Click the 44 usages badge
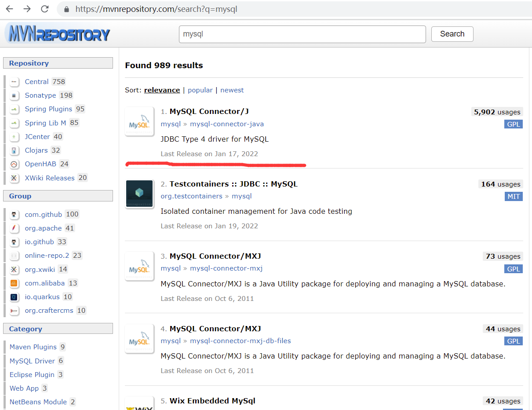This screenshot has height=410, width=532. point(503,329)
